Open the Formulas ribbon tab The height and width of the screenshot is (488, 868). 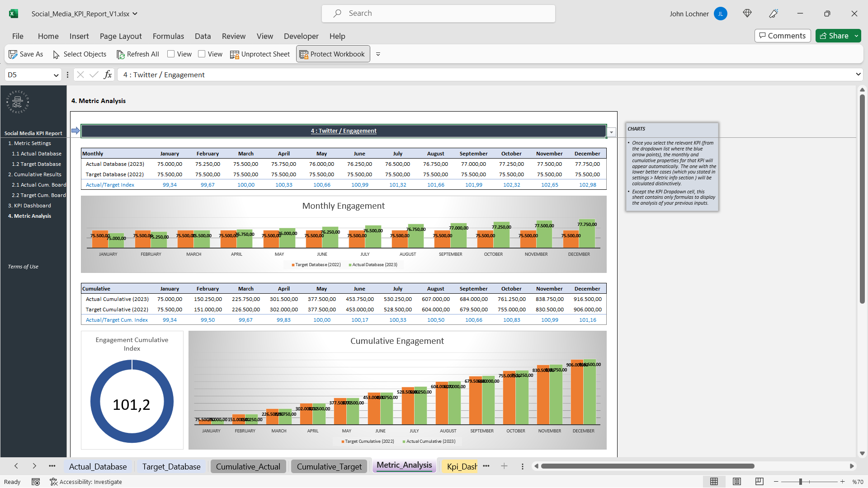(168, 36)
